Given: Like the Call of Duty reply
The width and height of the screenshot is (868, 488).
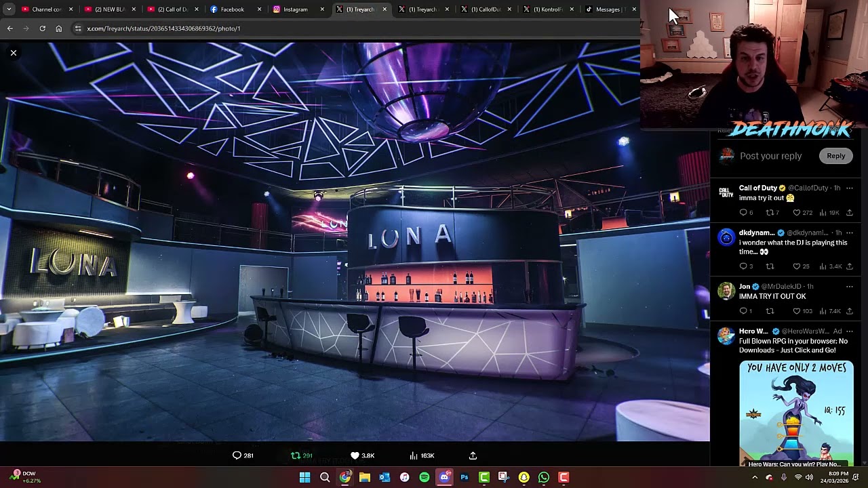Looking at the screenshot, I should point(802,213).
